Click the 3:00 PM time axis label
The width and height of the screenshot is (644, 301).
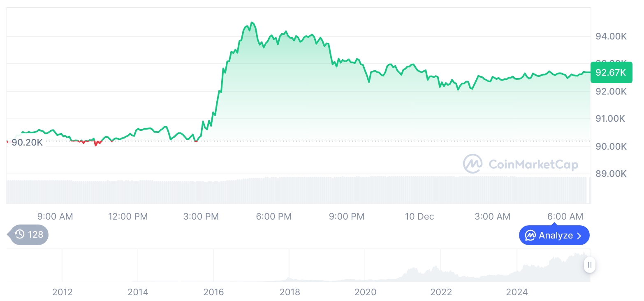(x=201, y=216)
